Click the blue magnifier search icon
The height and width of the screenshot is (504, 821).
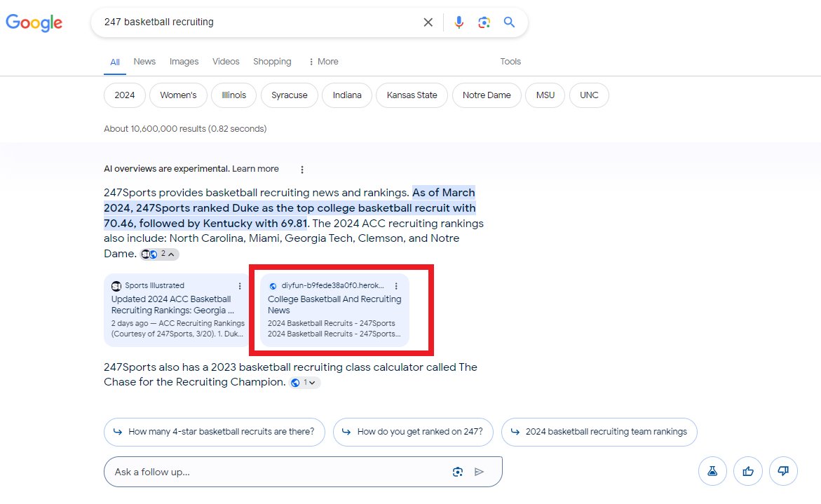click(509, 22)
